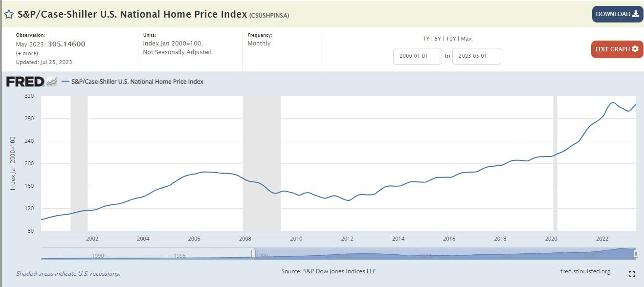The image size is (644, 287).
Task: Select the 10Y time range
Action: point(451,39)
